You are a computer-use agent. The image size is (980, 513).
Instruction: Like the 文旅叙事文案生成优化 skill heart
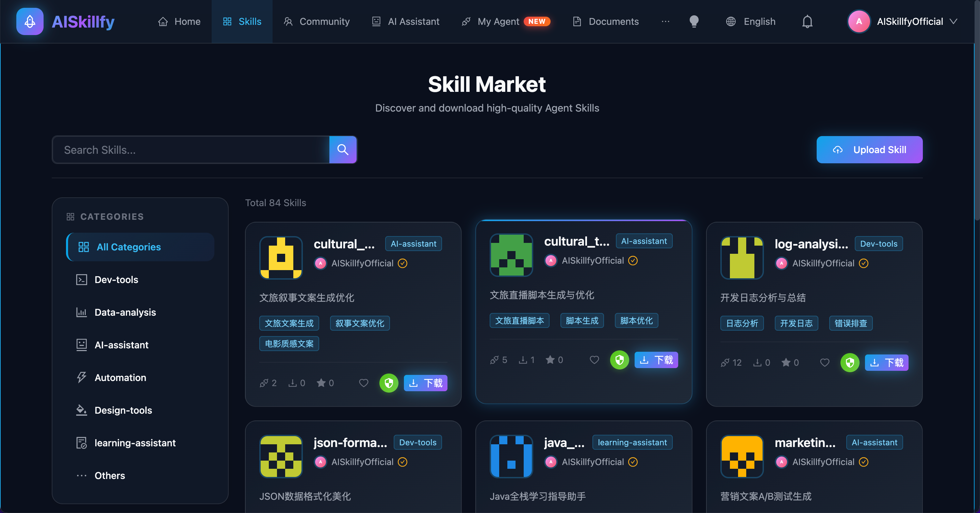[x=364, y=383]
